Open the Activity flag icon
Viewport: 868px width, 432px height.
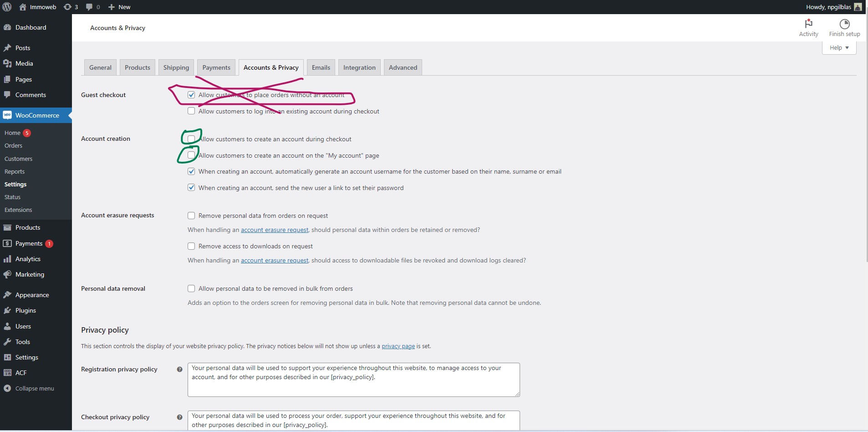point(809,24)
